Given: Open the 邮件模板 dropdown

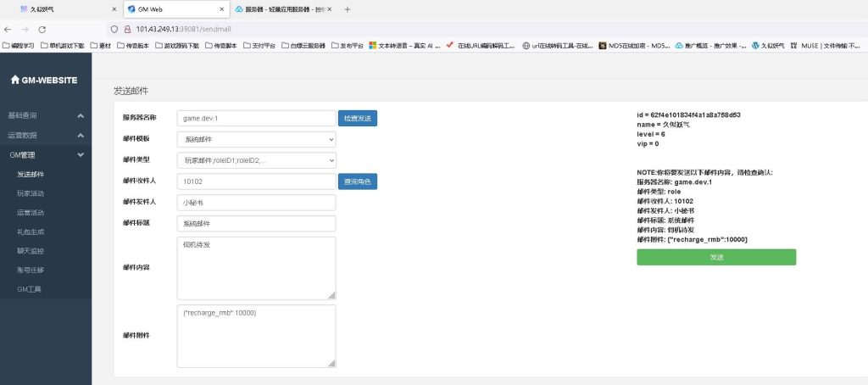Looking at the screenshot, I should pos(256,139).
